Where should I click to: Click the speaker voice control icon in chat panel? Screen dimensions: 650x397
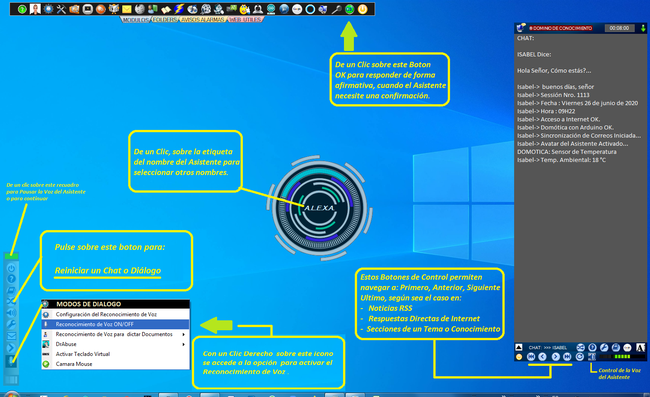(592, 357)
